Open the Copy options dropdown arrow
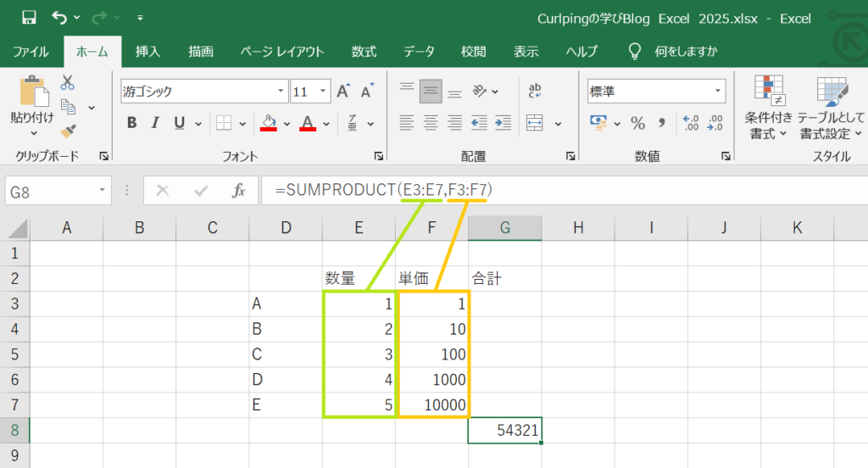This screenshot has width=868, height=468. (x=92, y=108)
